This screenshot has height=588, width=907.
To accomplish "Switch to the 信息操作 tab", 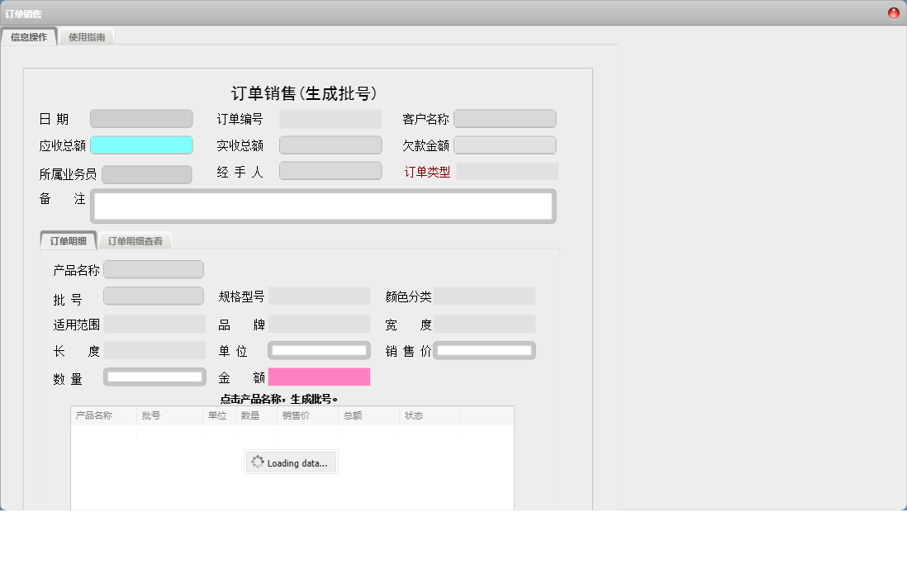I will (29, 37).
